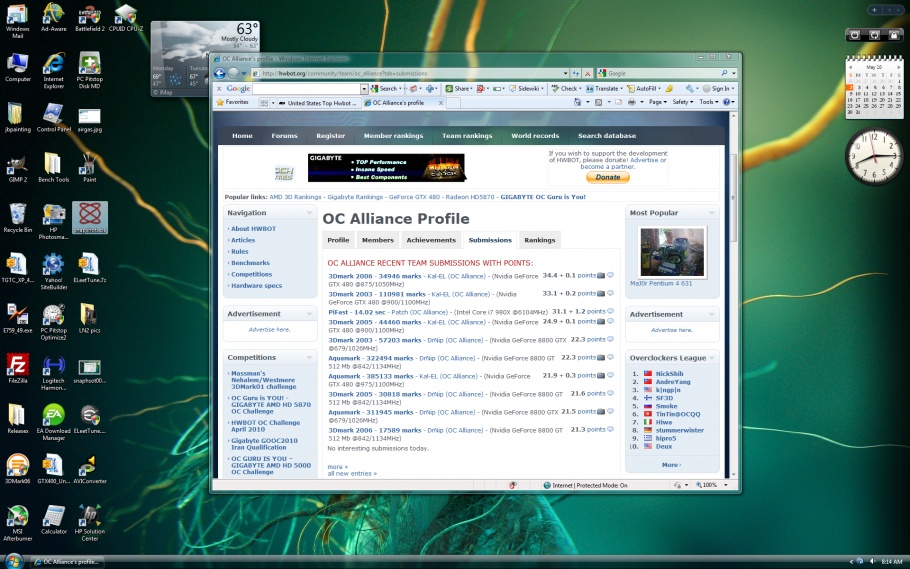Open the Team rankings menu item
This screenshot has width=910, height=569.
467,136
